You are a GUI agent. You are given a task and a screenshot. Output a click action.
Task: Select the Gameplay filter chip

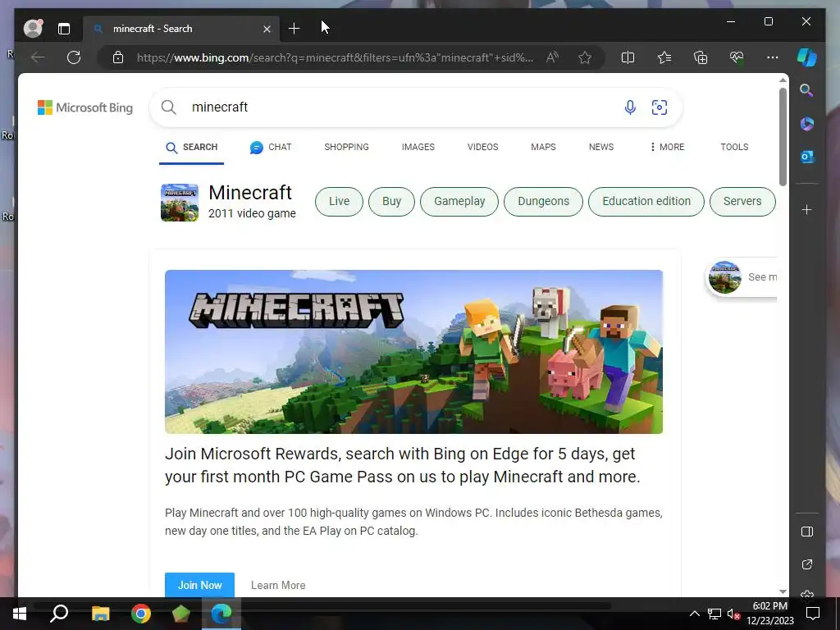pyautogui.click(x=459, y=202)
